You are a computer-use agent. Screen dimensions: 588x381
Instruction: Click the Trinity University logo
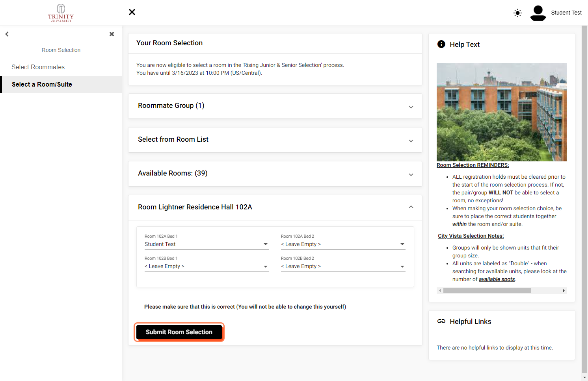(x=61, y=13)
